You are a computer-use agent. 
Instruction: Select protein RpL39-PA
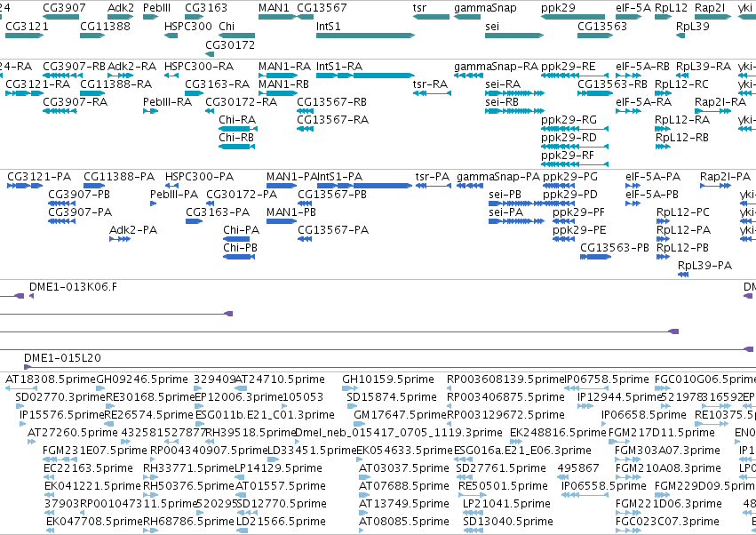(x=704, y=266)
